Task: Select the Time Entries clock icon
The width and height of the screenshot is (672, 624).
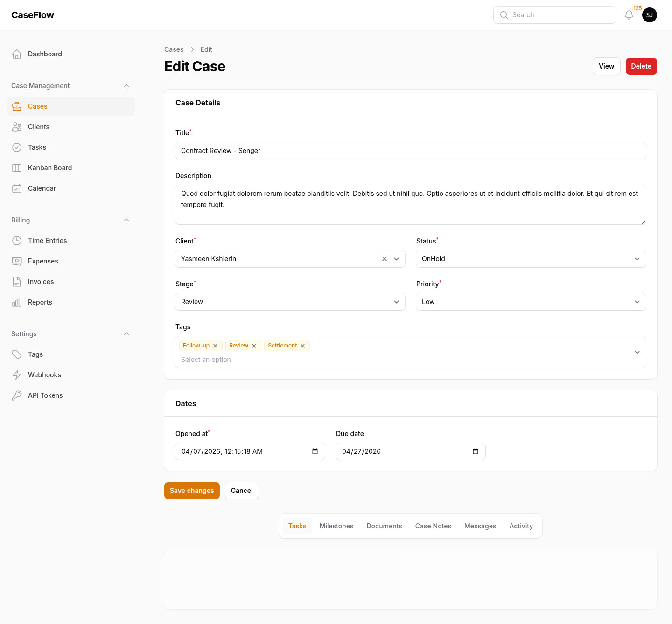Action: (17, 241)
